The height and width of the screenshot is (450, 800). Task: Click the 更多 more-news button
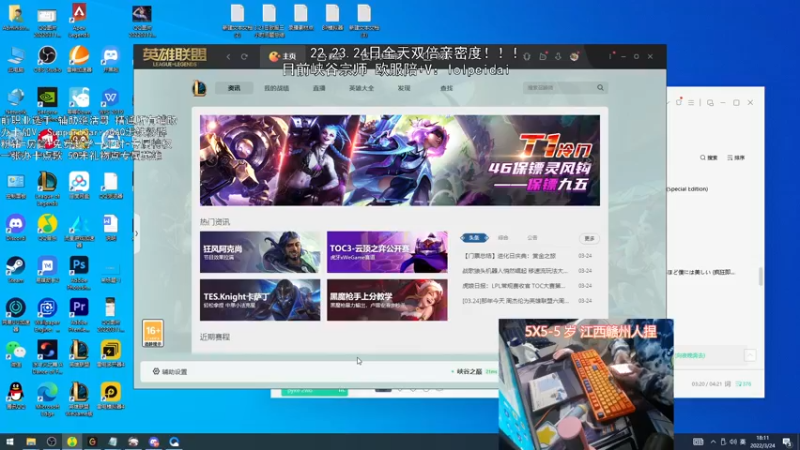point(589,238)
